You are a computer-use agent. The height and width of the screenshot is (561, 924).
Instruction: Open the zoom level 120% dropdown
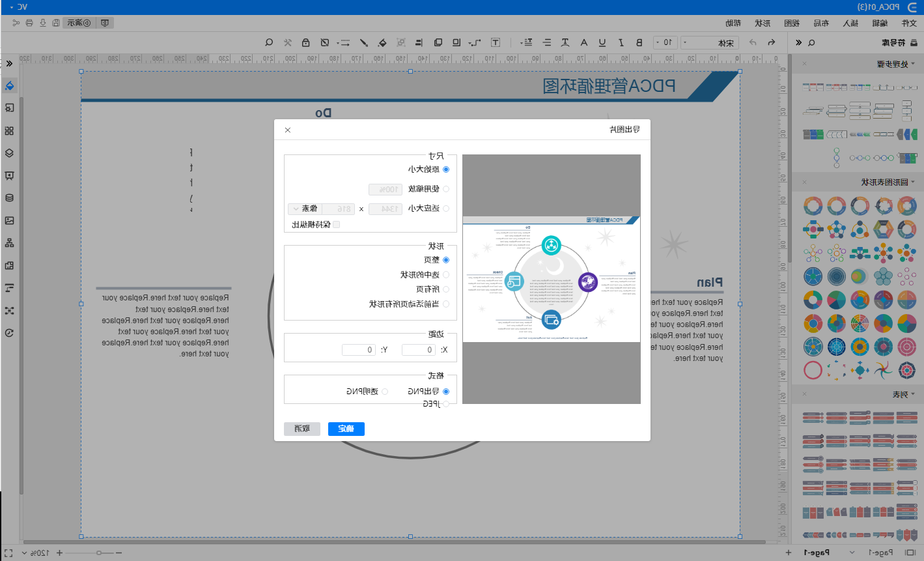click(36, 553)
